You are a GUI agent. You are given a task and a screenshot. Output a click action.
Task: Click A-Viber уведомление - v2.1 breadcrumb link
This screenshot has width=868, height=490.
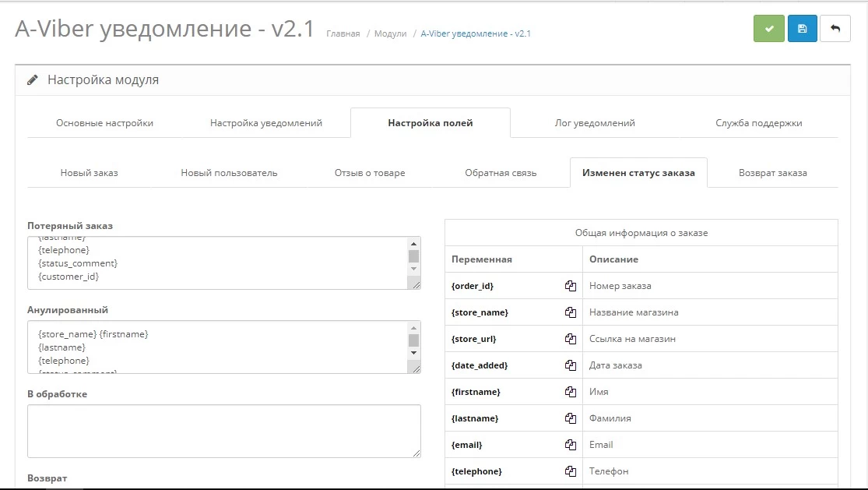(476, 33)
